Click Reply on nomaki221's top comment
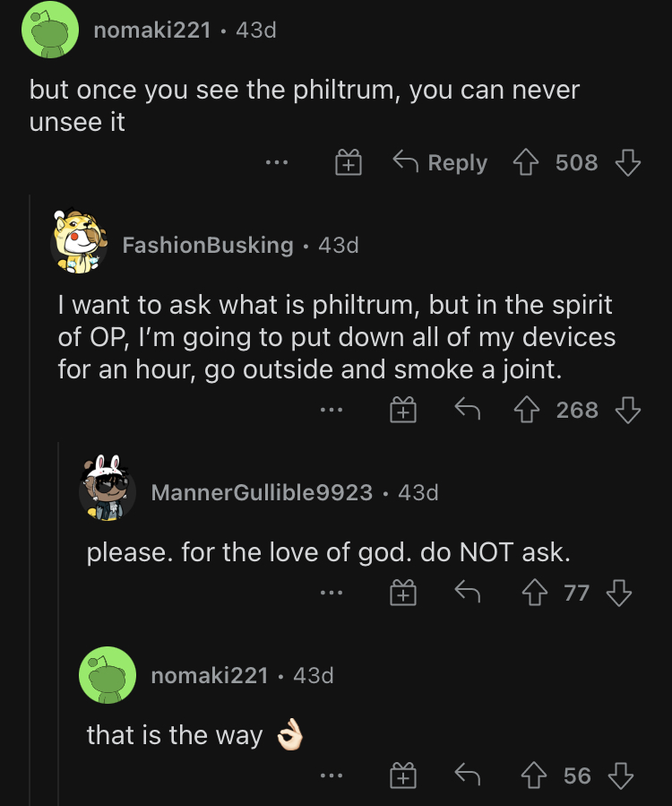The height and width of the screenshot is (806, 672). coord(440,162)
